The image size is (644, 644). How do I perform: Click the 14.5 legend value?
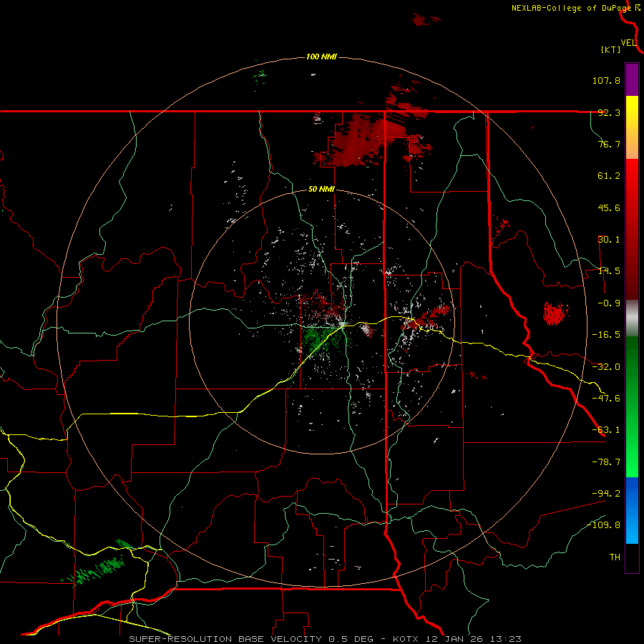click(x=609, y=271)
